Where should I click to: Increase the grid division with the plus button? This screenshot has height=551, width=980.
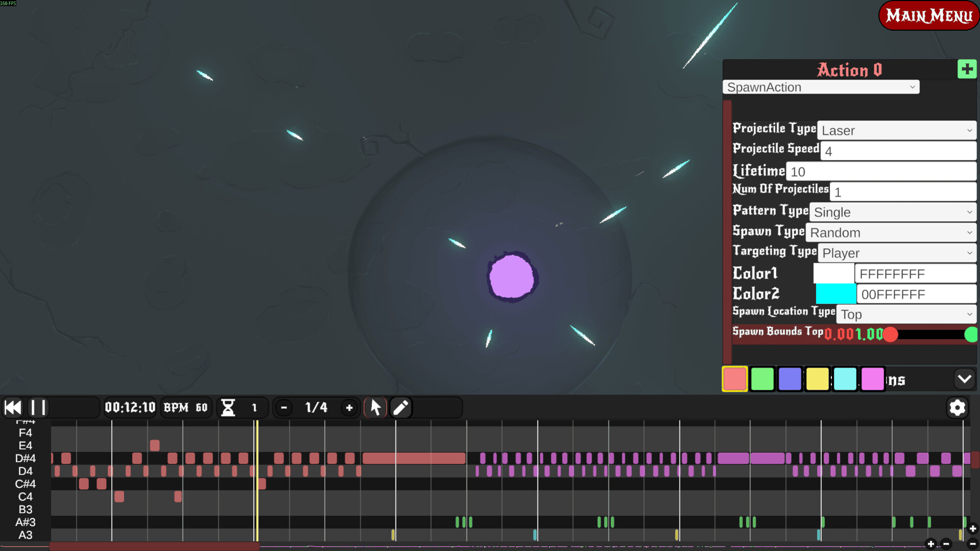[x=349, y=407]
